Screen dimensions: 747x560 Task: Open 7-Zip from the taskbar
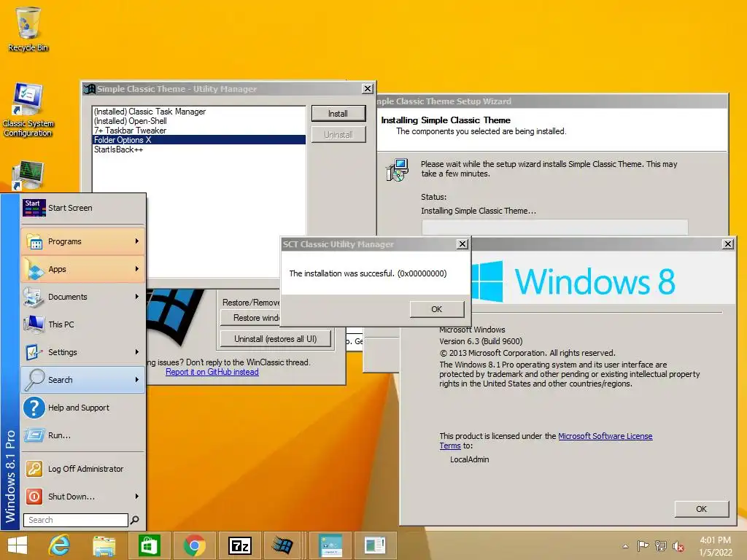pos(239,545)
